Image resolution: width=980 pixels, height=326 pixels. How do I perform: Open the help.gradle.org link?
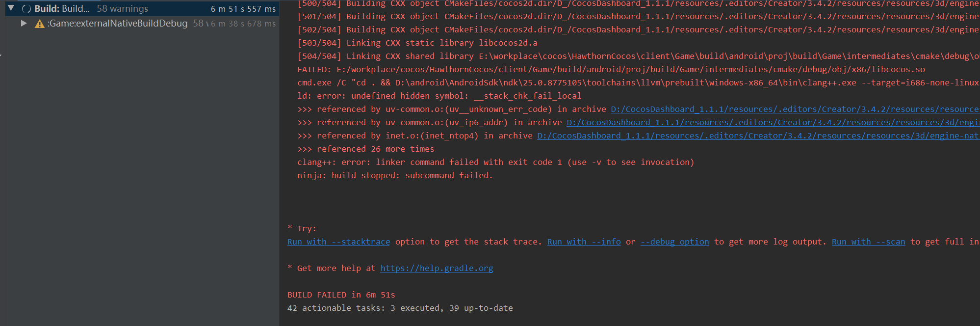[437, 268]
